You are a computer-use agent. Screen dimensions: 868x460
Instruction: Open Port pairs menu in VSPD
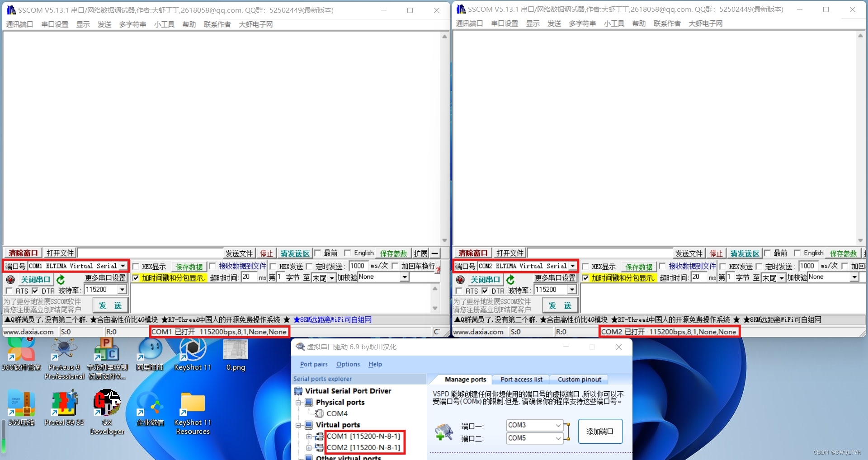pyautogui.click(x=314, y=364)
